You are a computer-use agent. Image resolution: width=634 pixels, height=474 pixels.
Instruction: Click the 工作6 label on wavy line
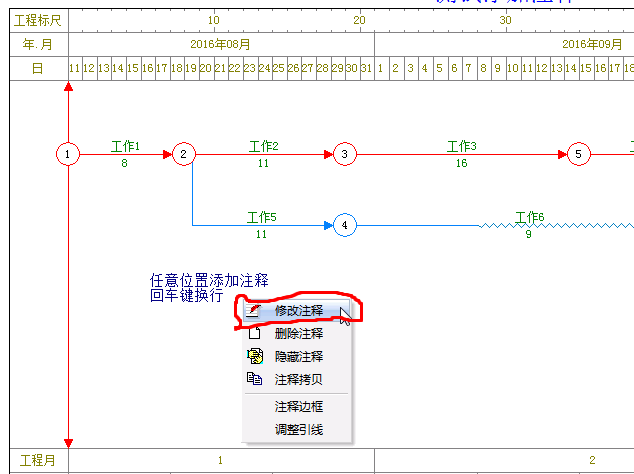(x=529, y=217)
